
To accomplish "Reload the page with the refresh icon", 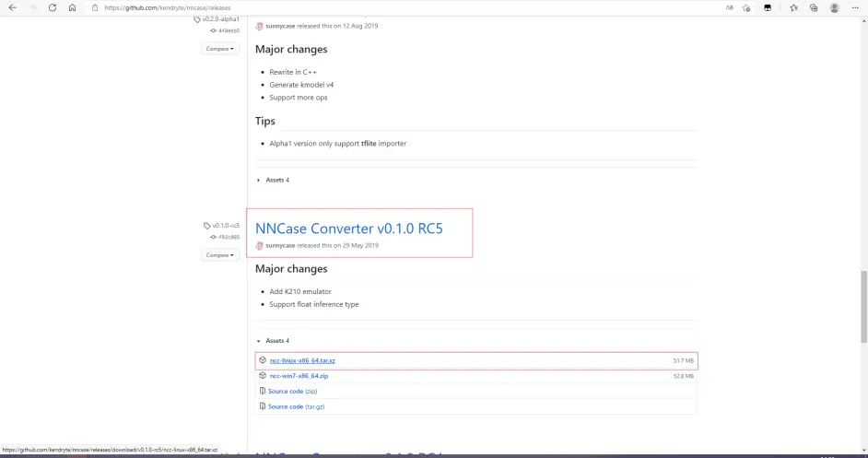I will (52, 7).
